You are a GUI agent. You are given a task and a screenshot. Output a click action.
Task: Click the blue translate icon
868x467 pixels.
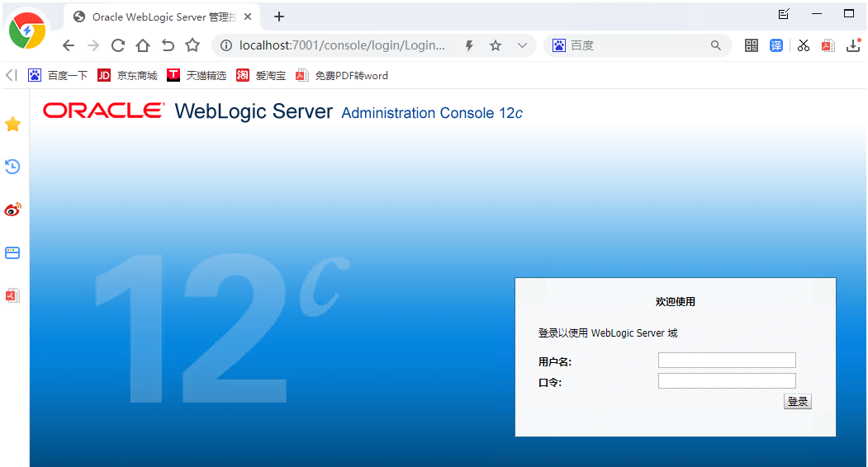[x=776, y=45]
